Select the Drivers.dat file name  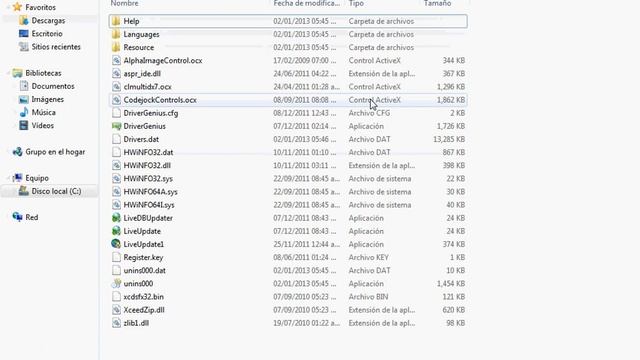(x=141, y=139)
